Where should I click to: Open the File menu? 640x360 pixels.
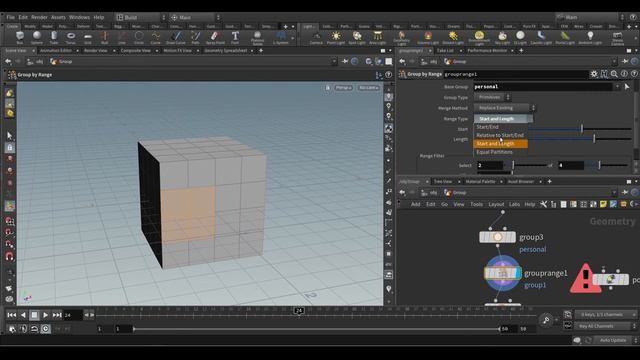[11, 17]
